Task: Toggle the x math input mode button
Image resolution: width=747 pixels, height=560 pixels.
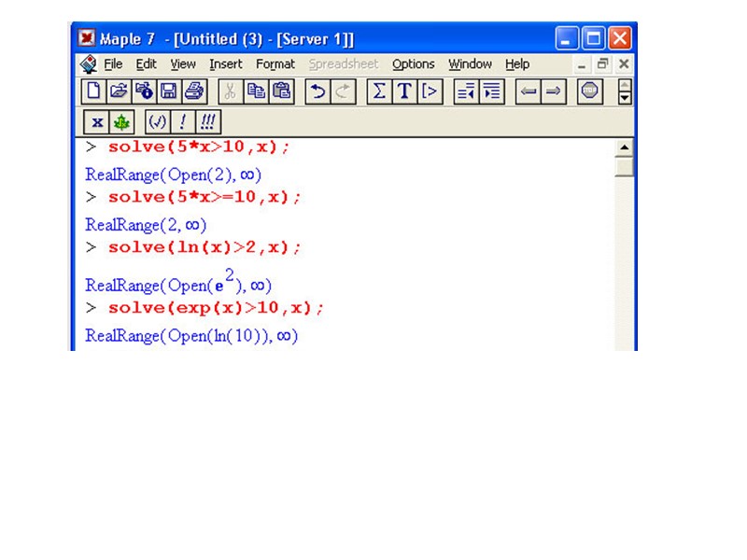Action: (97, 122)
